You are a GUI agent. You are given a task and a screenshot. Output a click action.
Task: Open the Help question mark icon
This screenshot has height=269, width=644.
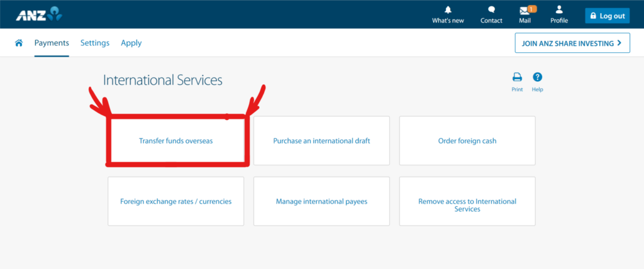[x=537, y=77]
